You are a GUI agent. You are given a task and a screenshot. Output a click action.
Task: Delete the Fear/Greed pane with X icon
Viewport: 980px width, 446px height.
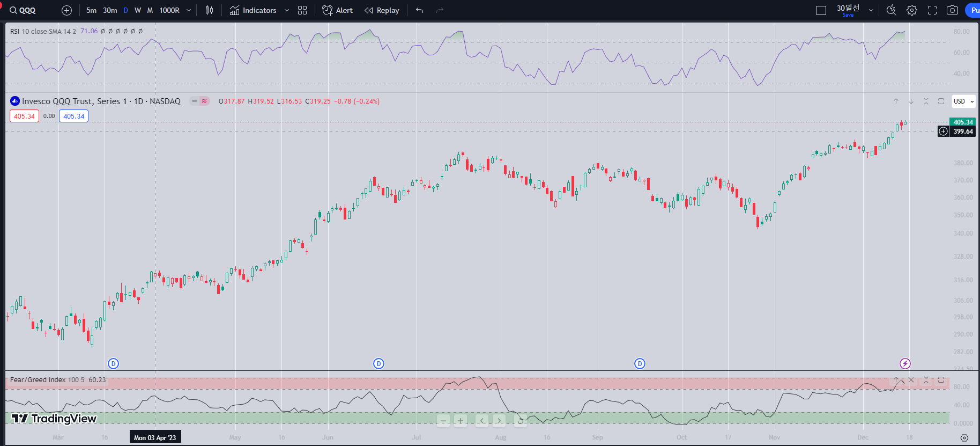click(x=911, y=379)
